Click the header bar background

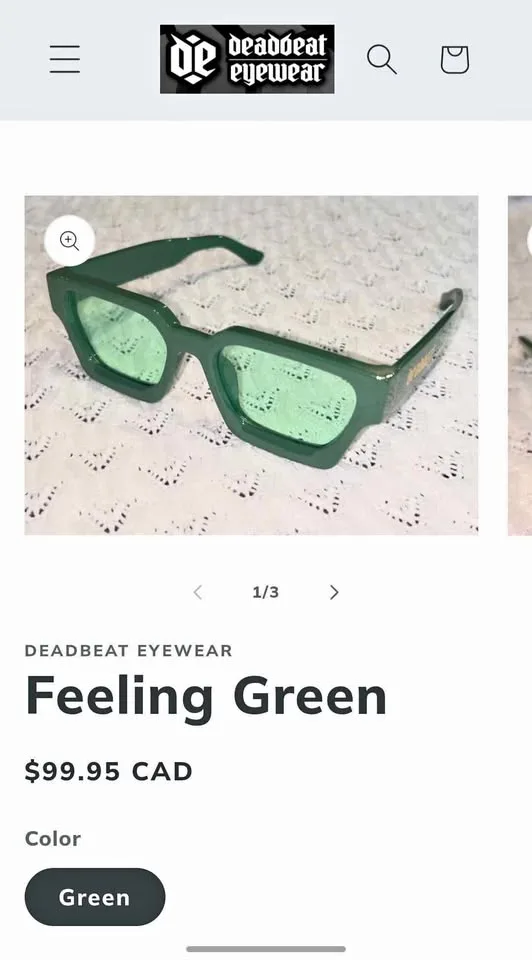[x=266, y=59]
